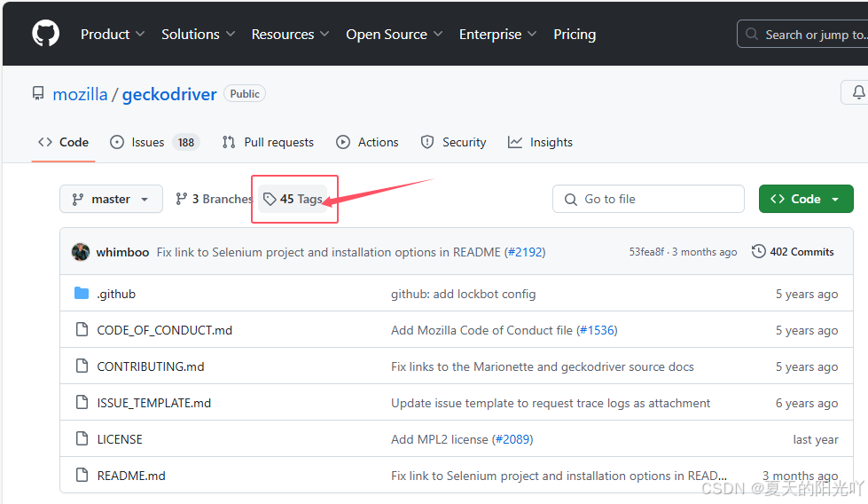Open the Enterprise dropdown
The width and height of the screenshot is (868, 504).
497,35
